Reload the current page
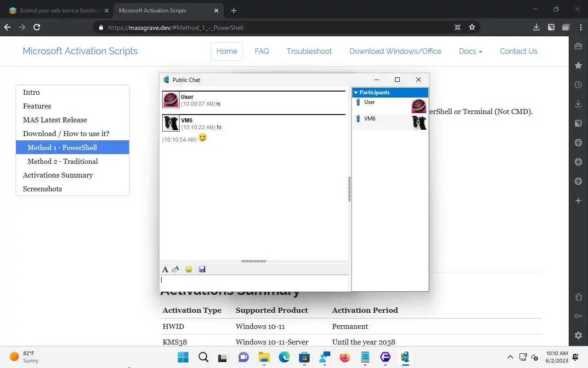This screenshot has width=588, height=368. (x=37, y=27)
